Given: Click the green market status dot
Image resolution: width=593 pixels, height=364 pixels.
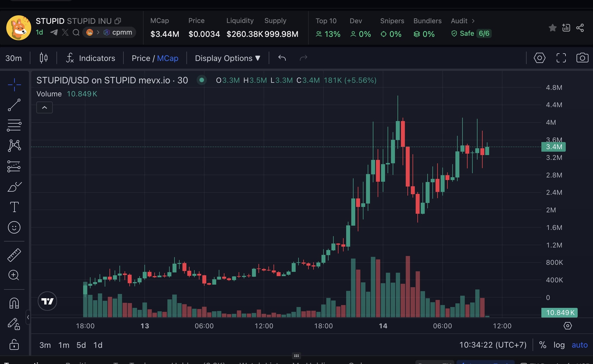Looking at the screenshot, I should pos(202,80).
